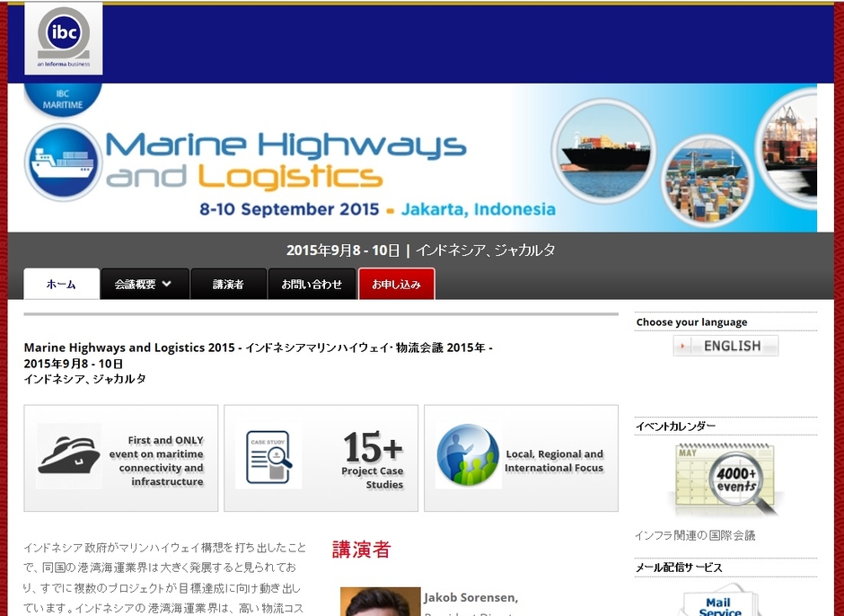Click the container port circular photo
Image resolution: width=844 pixels, height=616 pixels.
pyautogui.click(x=707, y=180)
